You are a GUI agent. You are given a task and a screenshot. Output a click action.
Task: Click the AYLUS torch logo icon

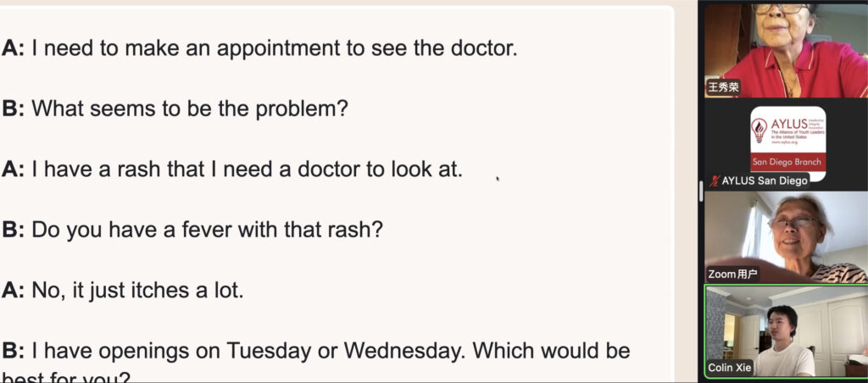(759, 130)
